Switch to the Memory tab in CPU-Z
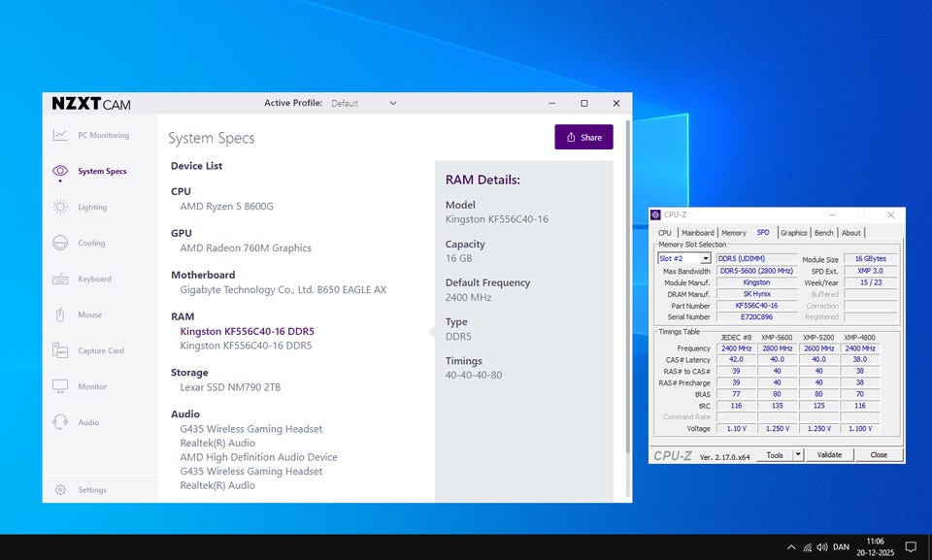 733,233
